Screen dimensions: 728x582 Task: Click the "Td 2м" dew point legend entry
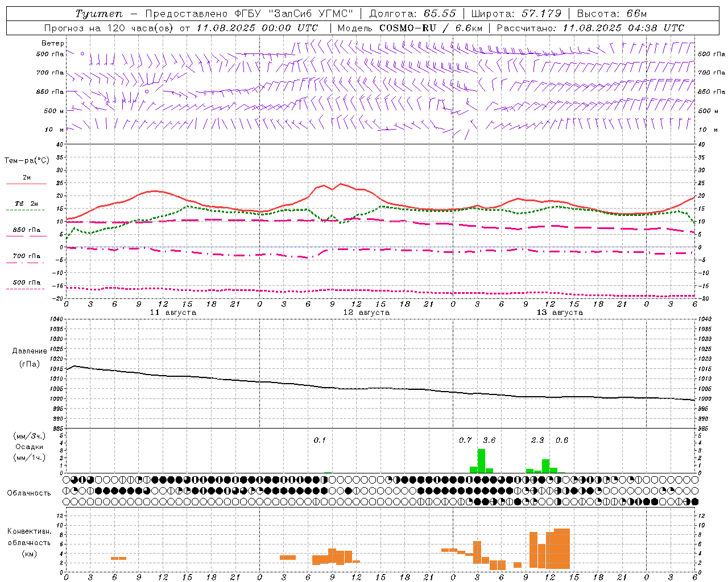(x=26, y=206)
